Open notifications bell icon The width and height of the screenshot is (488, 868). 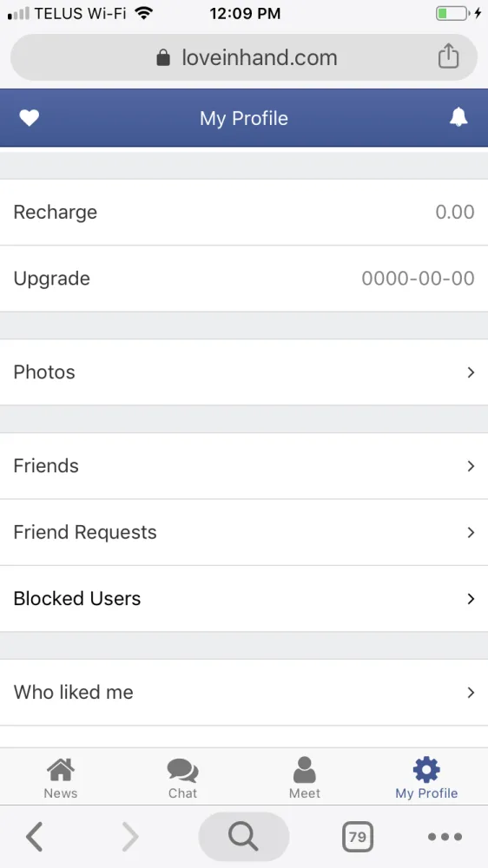[458, 117]
